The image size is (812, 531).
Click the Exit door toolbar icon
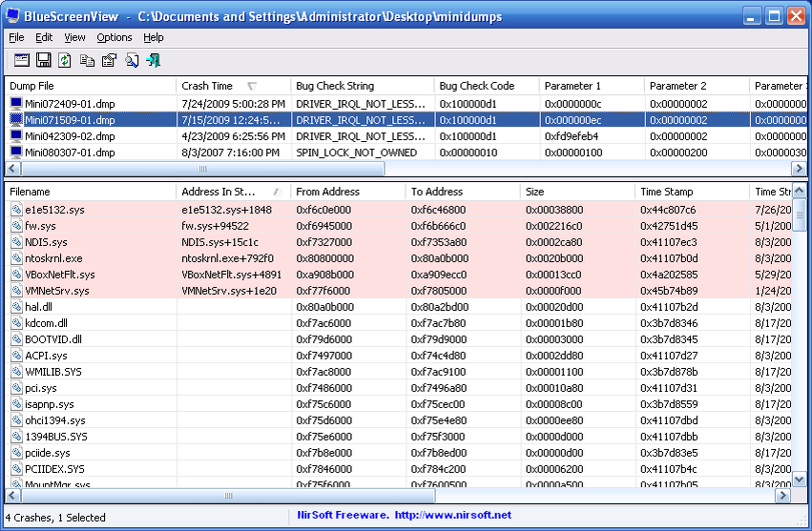click(x=153, y=60)
